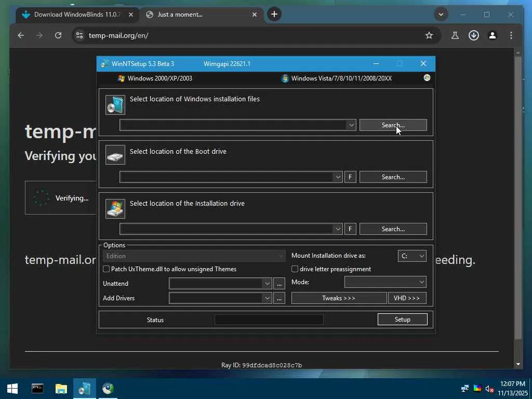
Task: Expand the Installation drive location dropdown
Action: point(338,229)
